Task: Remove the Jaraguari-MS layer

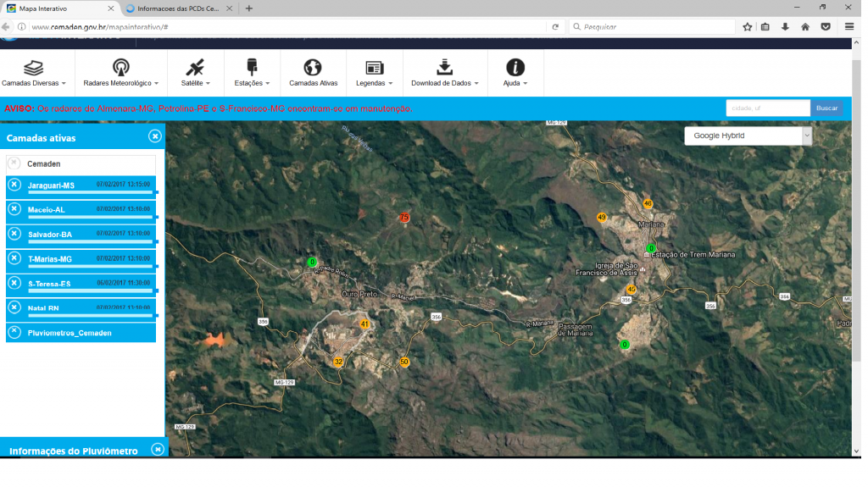Action: (x=15, y=185)
